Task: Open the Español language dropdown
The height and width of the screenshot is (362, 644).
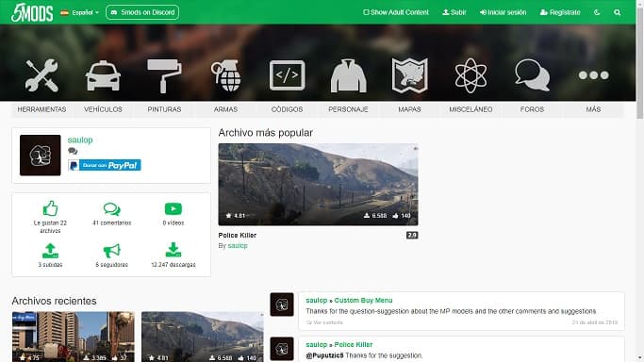Action: pos(80,12)
